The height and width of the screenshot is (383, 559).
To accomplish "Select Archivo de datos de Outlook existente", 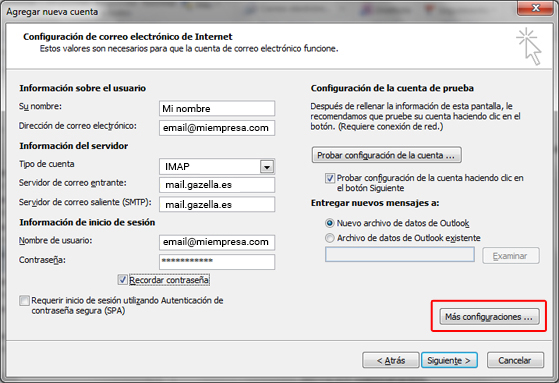I will click(330, 238).
